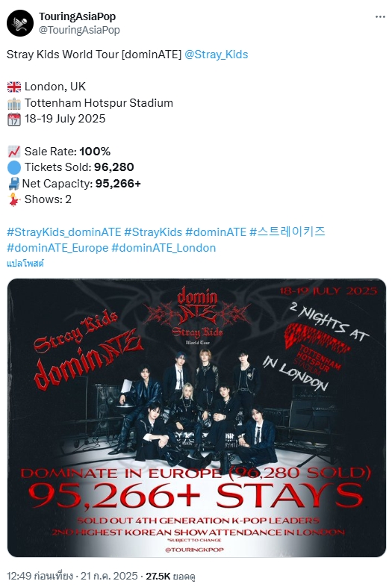This screenshot has width=392, height=587.
Task: Click the แปลโพสต์ translate post button
Action: pyautogui.click(x=25, y=263)
